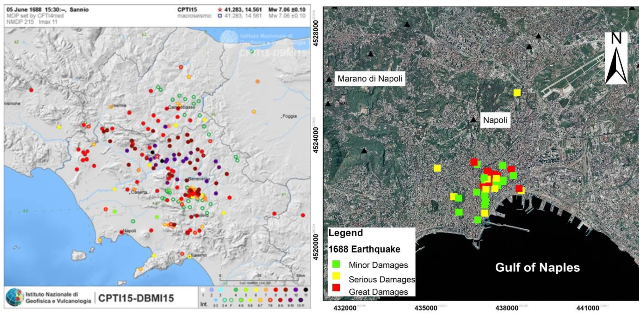Click the blue square marker in header

click(220, 16)
